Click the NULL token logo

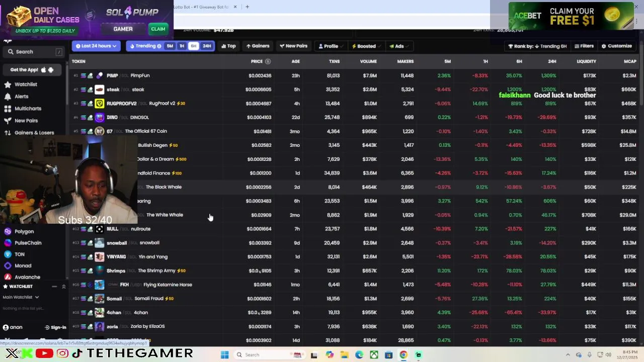coord(100,229)
